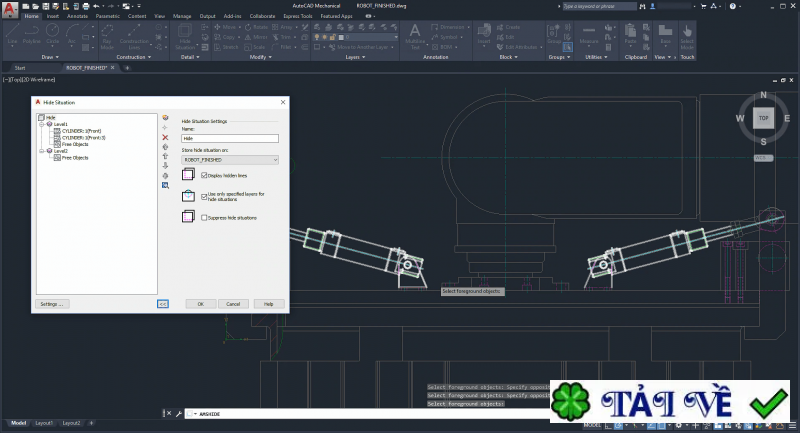Uncheck Display hidden lines checkbox
800x433 pixels.
pos(204,175)
